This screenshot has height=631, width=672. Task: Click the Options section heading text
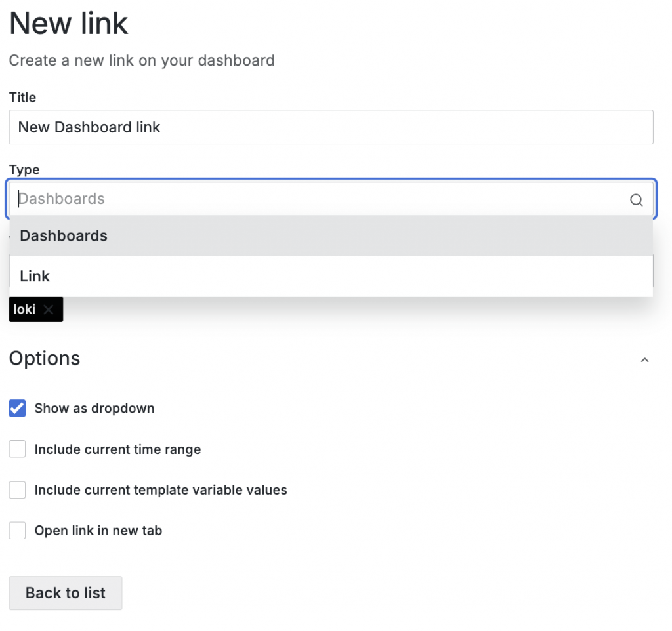pyautogui.click(x=45, y=359)
